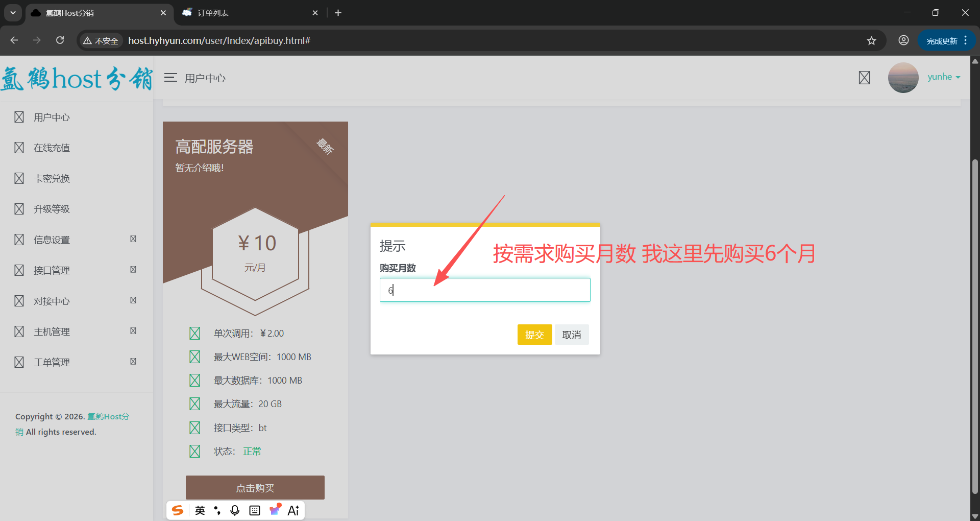Expand the 信息设置 submenu arrow
Screen dimensions: 980x521
click(133, 239)
